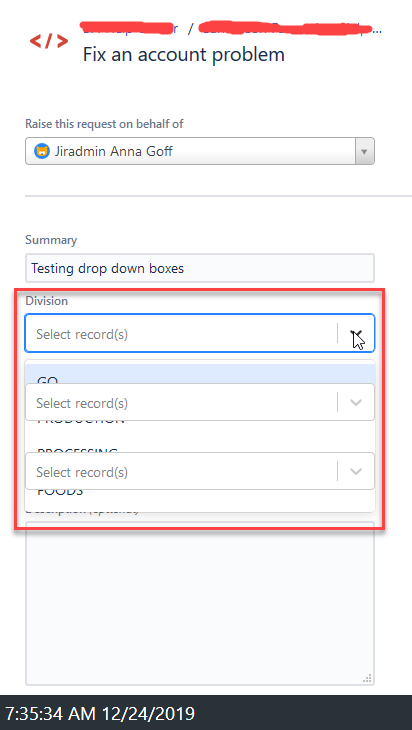Click the Division Select record(s) search box

coord(182,334)
